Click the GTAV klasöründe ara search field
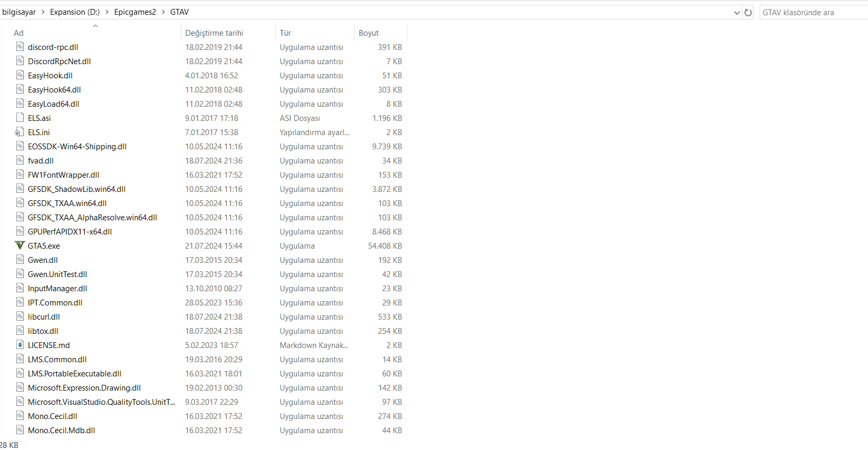The image size is (868, 450). pyautogui.click(x=813, y=12)
